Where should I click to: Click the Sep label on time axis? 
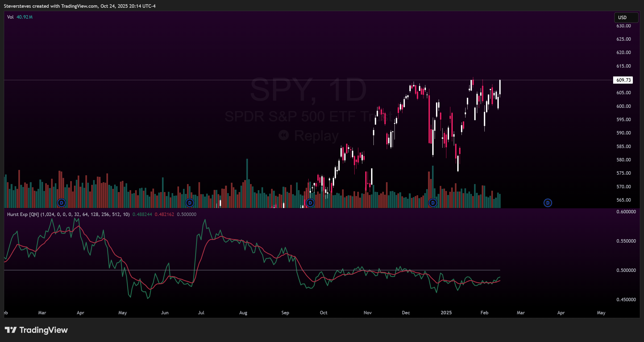tap(285, 313)
